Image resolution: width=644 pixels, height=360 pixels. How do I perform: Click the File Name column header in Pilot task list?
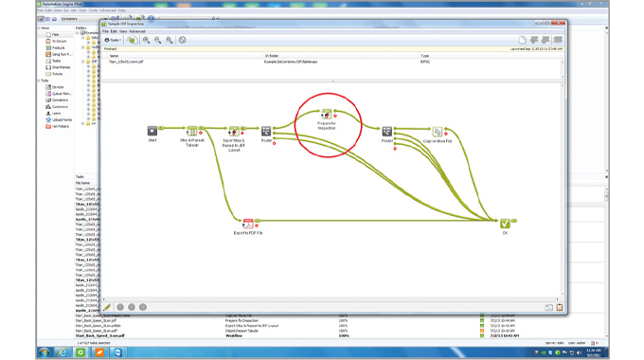click(x=82, y=183)
